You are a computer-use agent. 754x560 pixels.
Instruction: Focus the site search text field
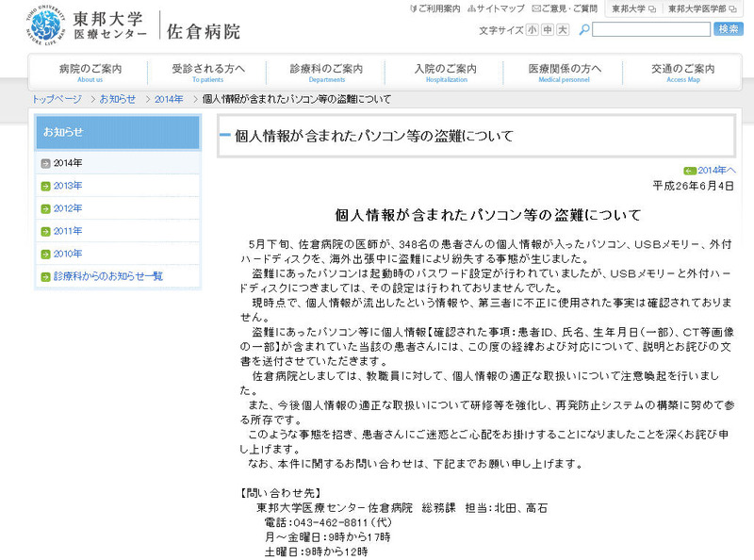click(650, 30)
